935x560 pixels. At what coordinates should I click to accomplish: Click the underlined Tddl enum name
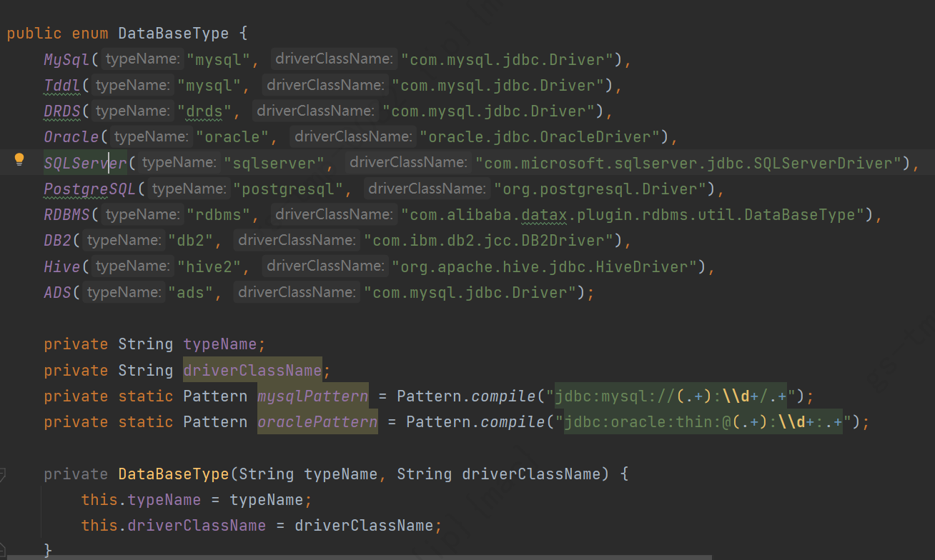click(63, 84)
